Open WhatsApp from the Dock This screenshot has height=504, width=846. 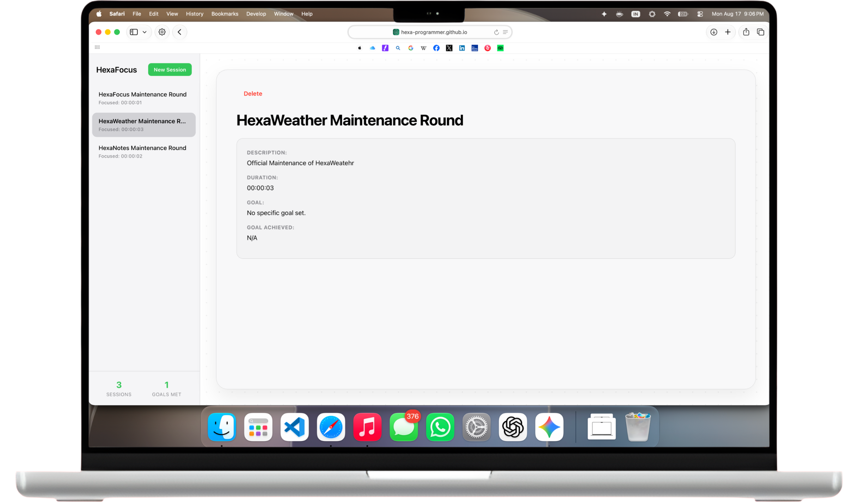440,427
